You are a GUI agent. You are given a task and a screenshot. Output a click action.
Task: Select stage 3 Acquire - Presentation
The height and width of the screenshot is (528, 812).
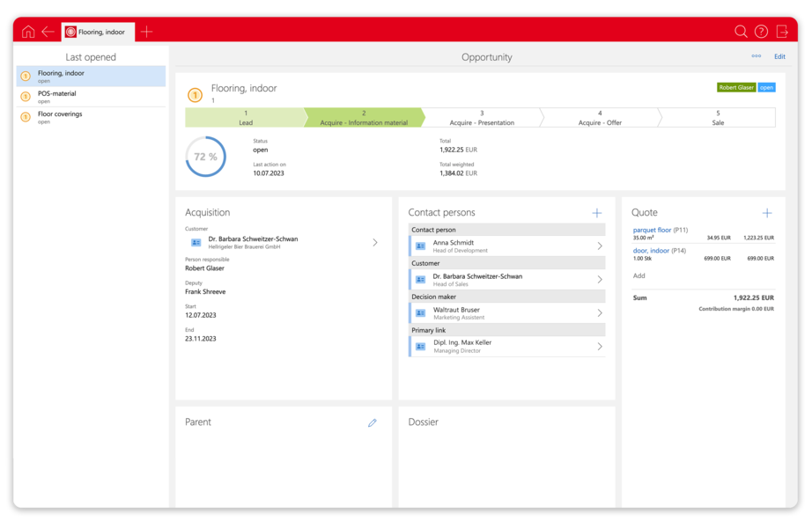(x=482, y=118)
